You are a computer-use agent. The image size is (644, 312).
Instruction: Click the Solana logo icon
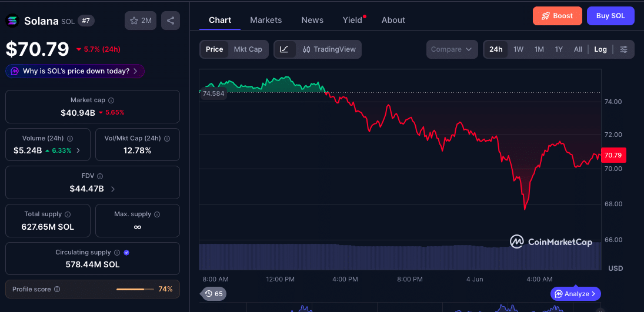(12, 21)
